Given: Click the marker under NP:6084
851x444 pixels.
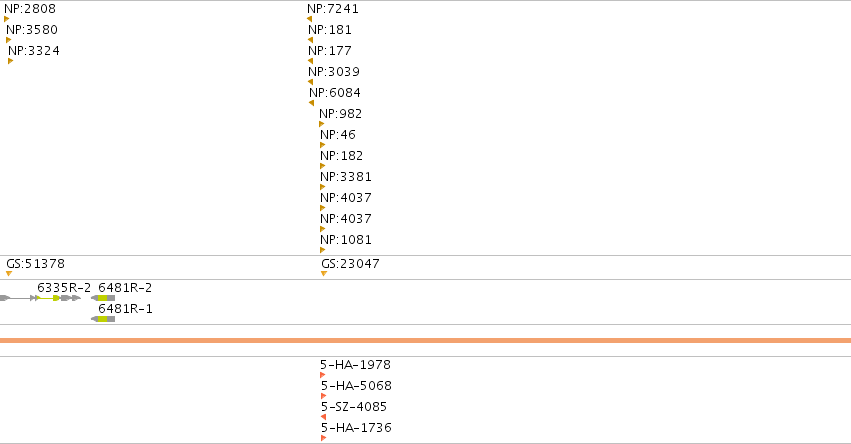Looking at the screenshot, I should (x=312, y=103).
